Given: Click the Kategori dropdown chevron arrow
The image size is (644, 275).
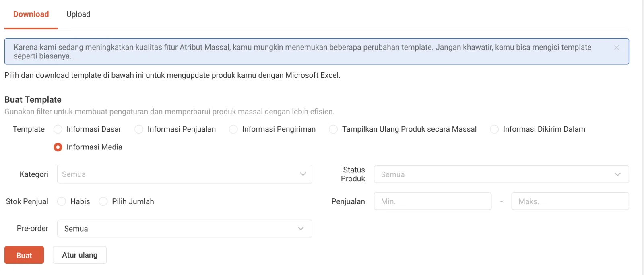Looking at the screenshot, I should (x=303, y=174).
